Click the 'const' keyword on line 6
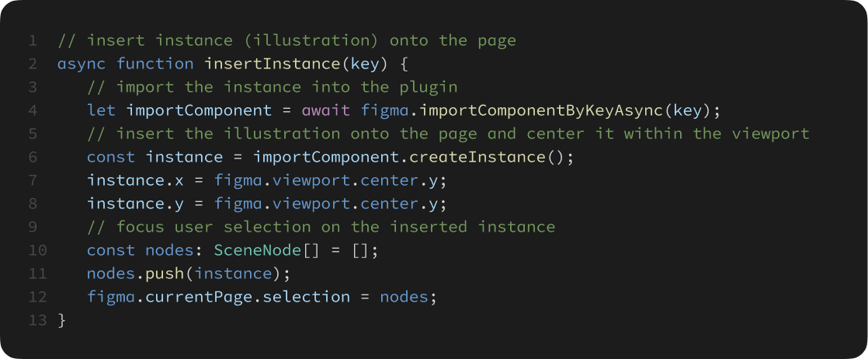This screenshot has height=359, width=868. (x=111, y=157)
